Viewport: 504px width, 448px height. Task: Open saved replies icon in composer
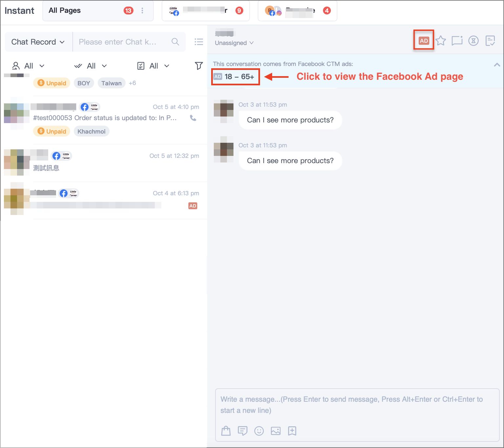click(x=243, y=431)
